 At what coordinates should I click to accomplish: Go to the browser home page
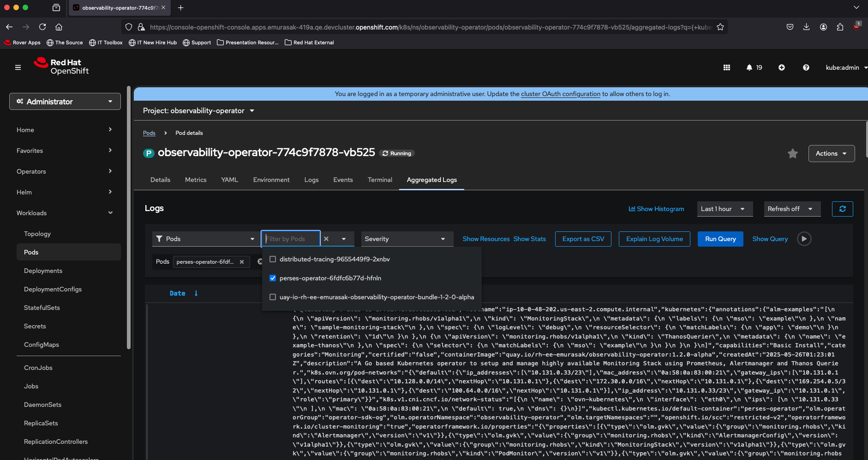tap(59, 27)
